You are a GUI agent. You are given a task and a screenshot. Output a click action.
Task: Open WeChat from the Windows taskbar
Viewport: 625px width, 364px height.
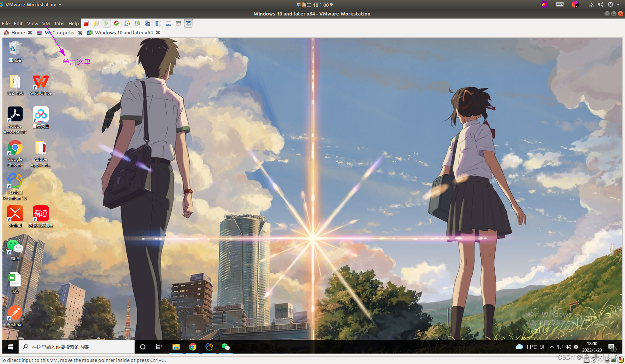point(225,347)
